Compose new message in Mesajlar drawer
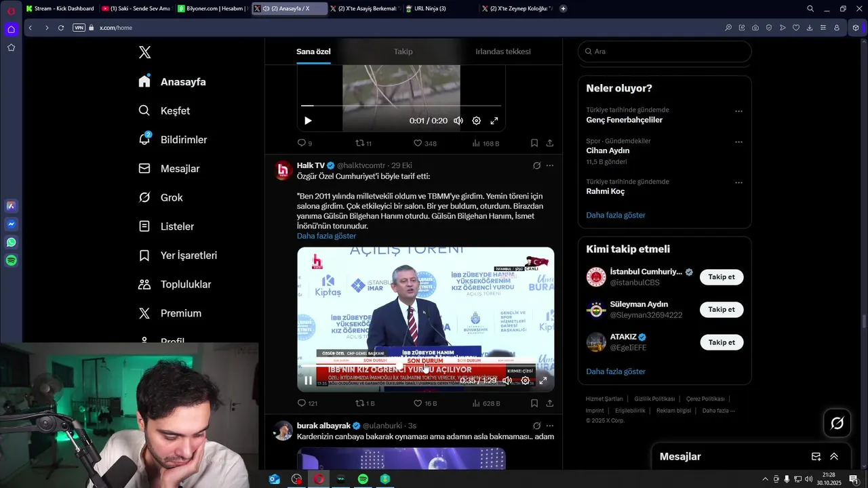Image resolution: width=868 pixels, height=488 pixels. click(816, 457)
